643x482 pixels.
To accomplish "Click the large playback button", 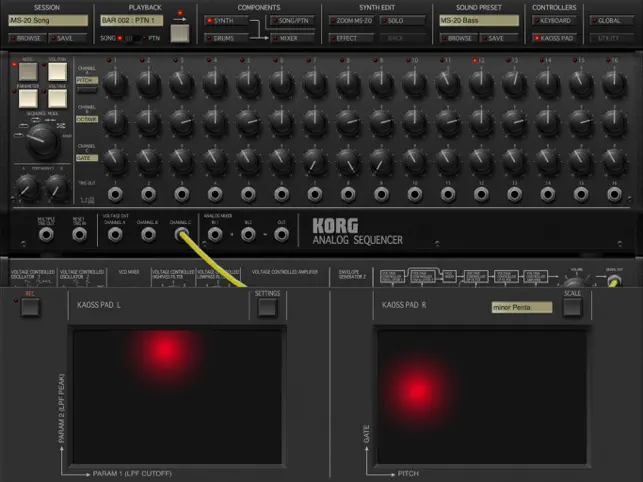I will pos(180,33).
